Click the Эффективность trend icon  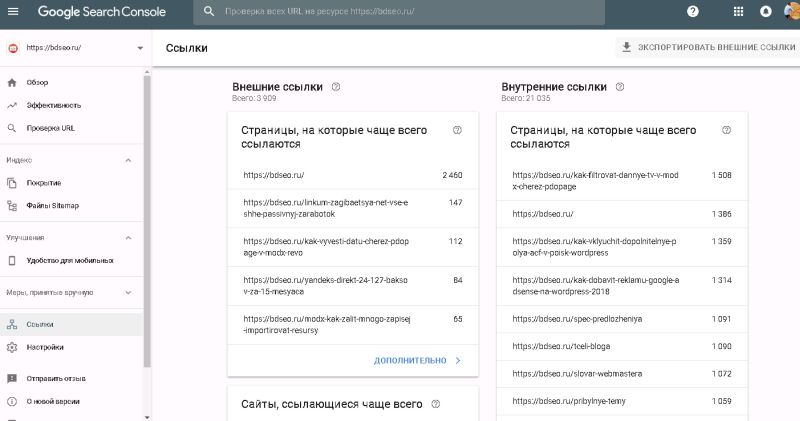[x=12, y=106]
